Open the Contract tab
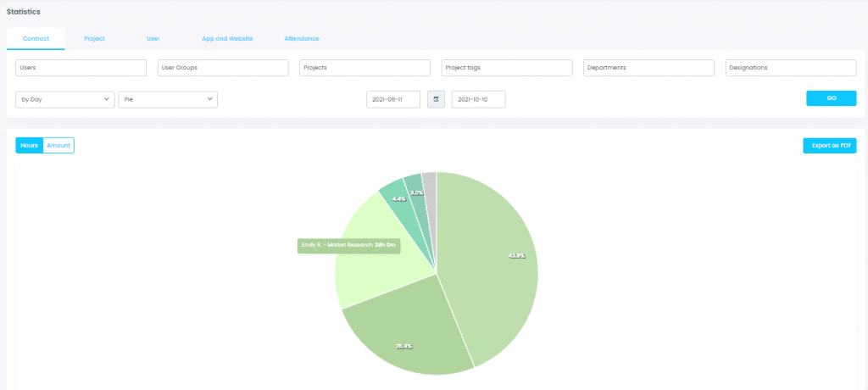This screenshot has height=390, width=868. click(36, 39)
